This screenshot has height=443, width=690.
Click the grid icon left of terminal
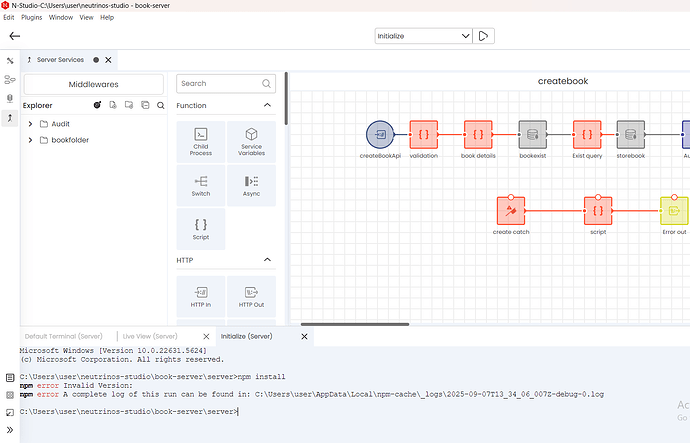click(10, 395)
